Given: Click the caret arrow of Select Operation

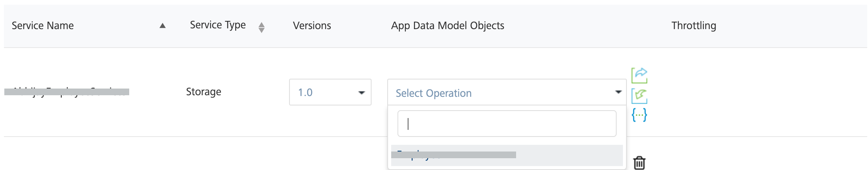Looking at the screenshot, I should pyautogui.click(x=618, y=92).
